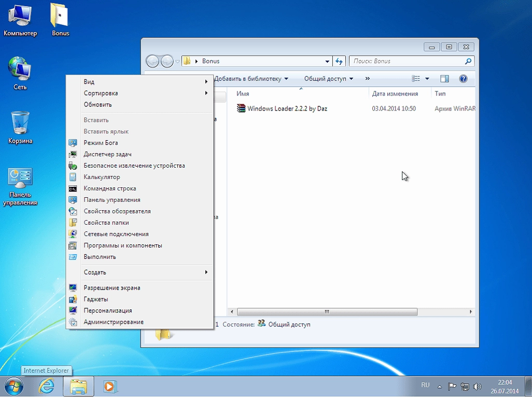
Task: Click the change view icon
Action: point(416,79)
